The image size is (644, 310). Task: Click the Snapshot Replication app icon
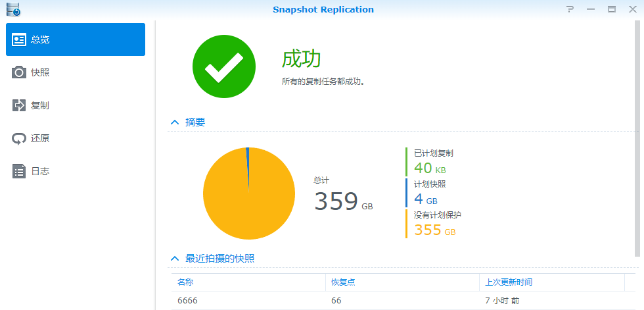13,9
